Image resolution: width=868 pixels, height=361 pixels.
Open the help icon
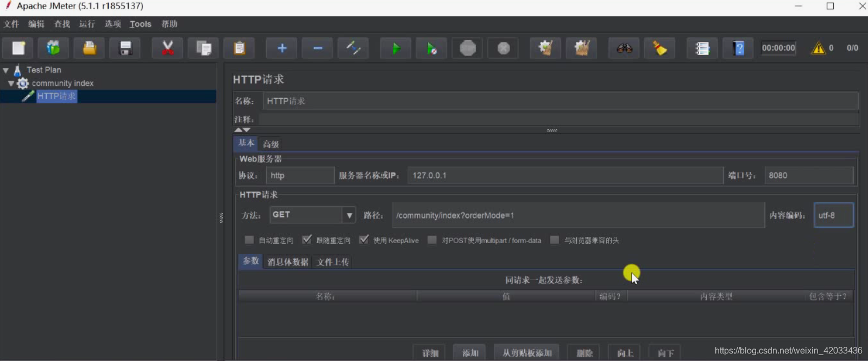tap(738, 48)
